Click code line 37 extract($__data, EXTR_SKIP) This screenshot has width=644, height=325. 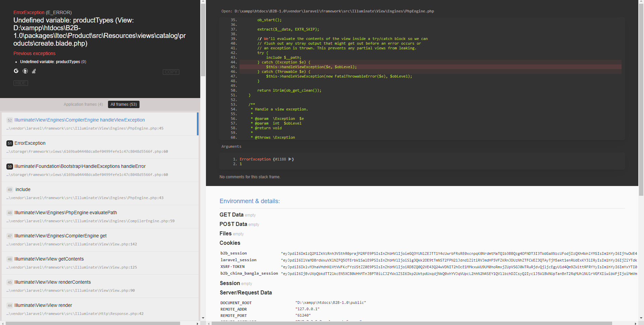pos(288,29)
